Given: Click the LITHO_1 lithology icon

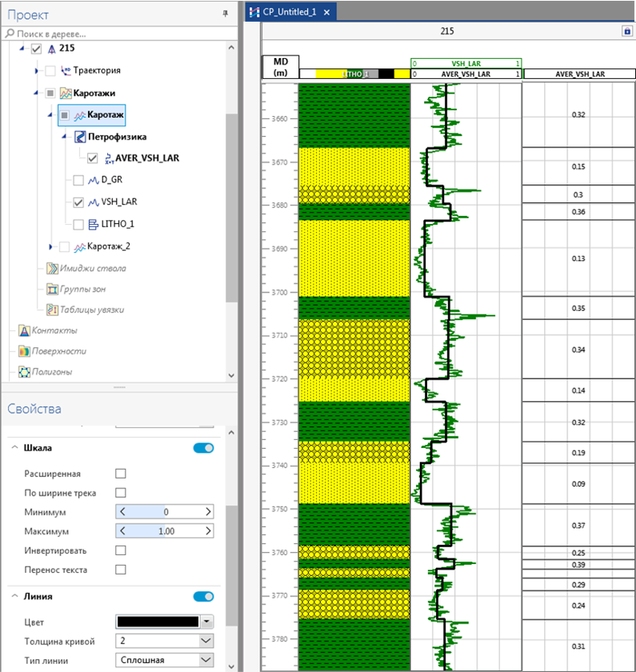Looking at the screenshot, I should (x=93, y=224).
